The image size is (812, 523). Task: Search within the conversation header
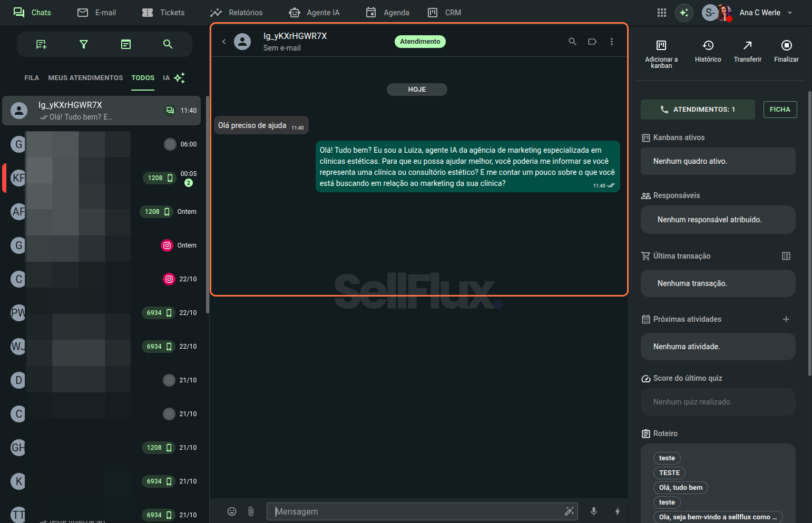tap(572, 42)
